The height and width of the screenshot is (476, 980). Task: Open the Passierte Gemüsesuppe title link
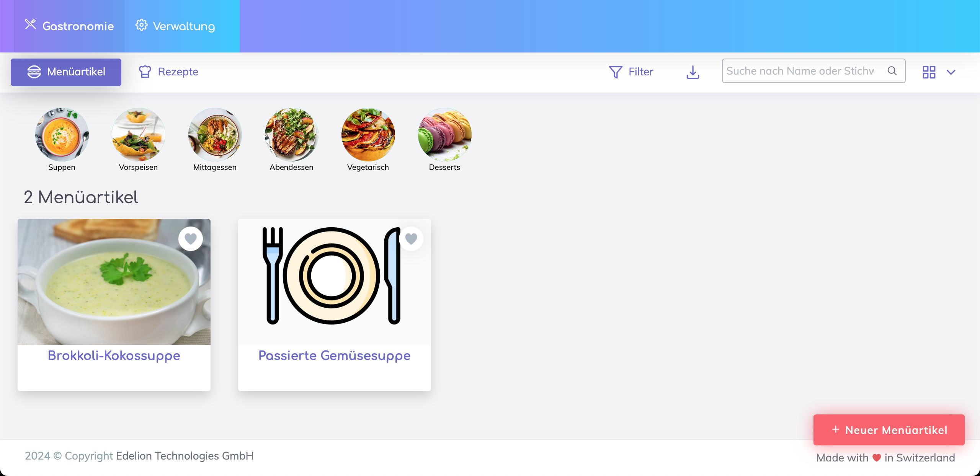point(335,355)
